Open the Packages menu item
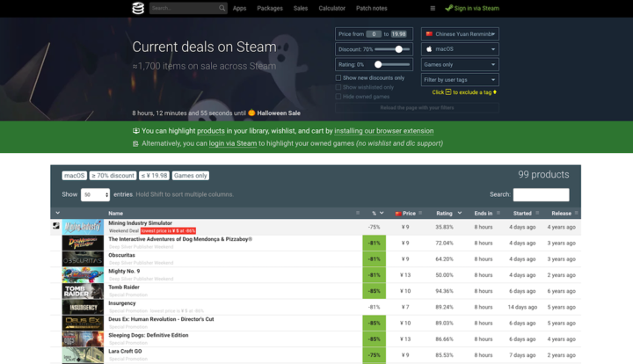633x364 pixels. click(x=270, y=8)
